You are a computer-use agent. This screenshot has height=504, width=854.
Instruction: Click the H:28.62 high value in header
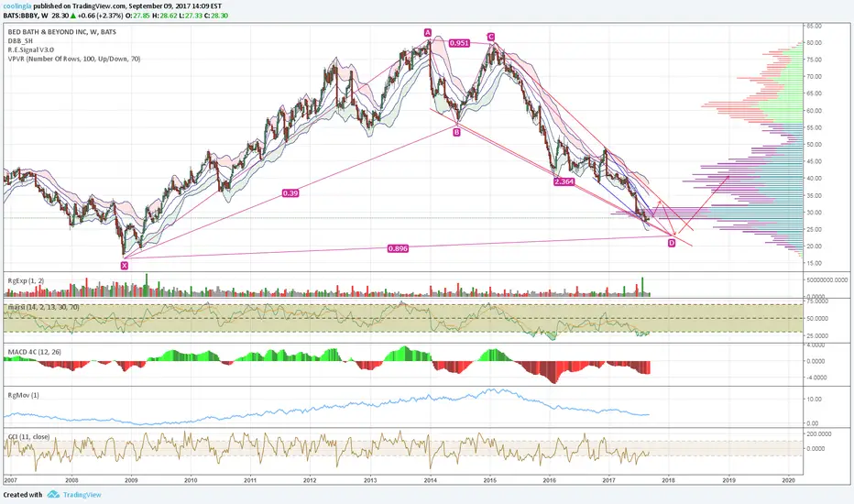tap(164, 16)
